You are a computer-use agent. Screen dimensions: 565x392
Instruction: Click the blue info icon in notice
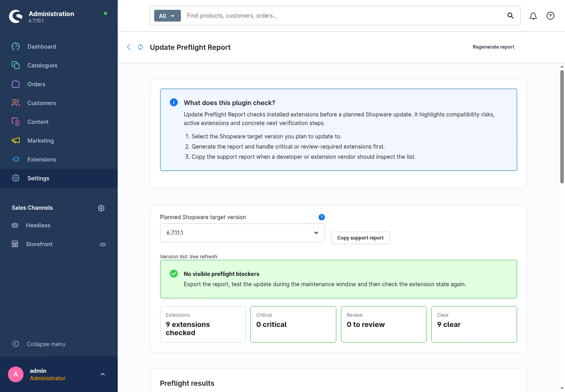point(174,102)
